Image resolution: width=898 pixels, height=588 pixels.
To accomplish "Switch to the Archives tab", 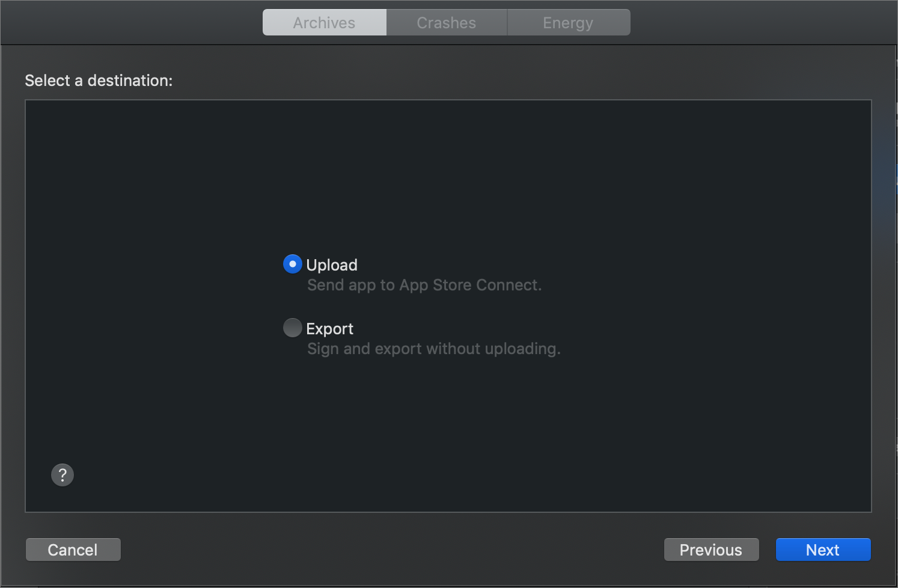I will (325, 22).
